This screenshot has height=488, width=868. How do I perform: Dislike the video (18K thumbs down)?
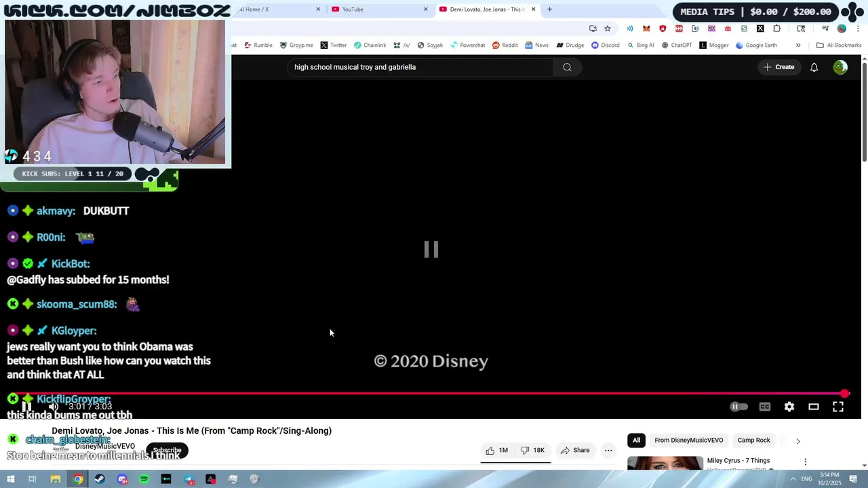point(534,450)
